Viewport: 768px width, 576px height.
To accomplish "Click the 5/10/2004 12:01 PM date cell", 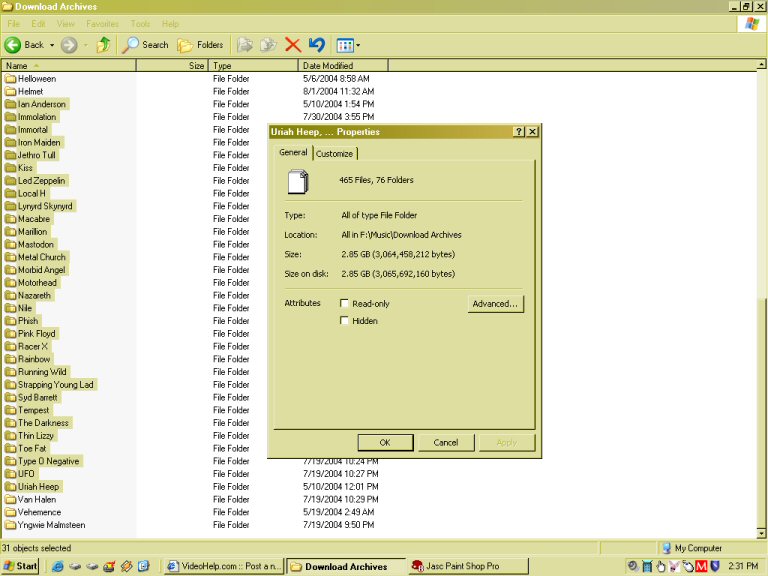I will [x=340, y=486].
